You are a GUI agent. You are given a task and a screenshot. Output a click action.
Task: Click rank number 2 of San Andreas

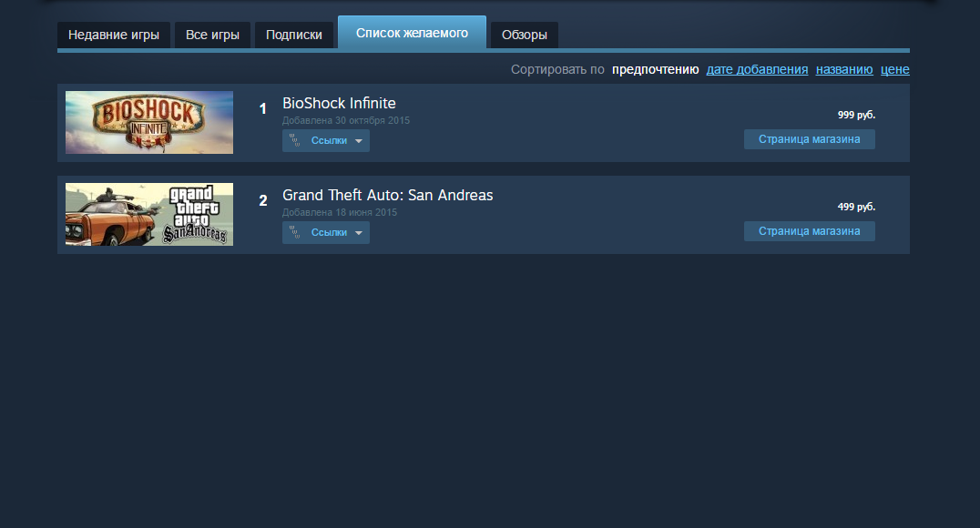(x=263, y=200)
